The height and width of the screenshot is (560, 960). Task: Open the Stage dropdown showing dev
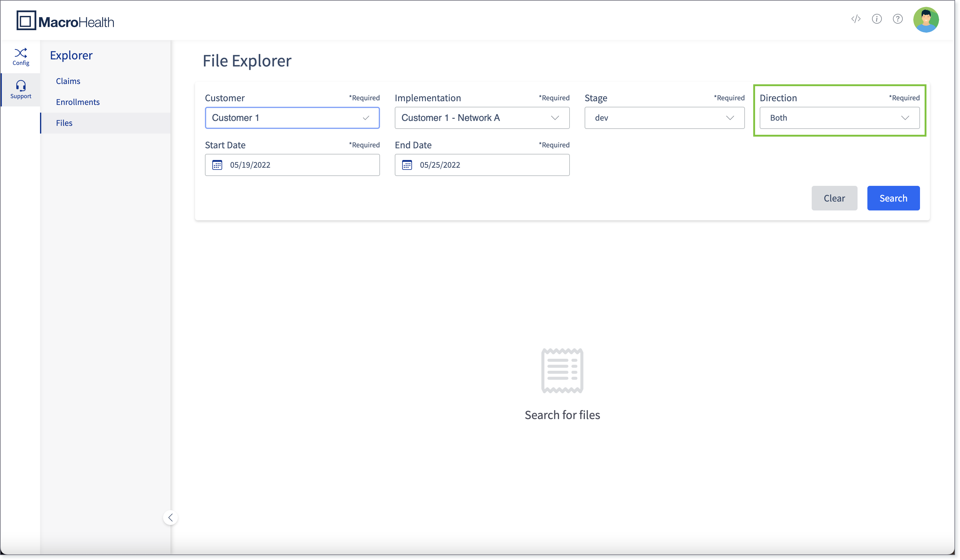point(664,118)
